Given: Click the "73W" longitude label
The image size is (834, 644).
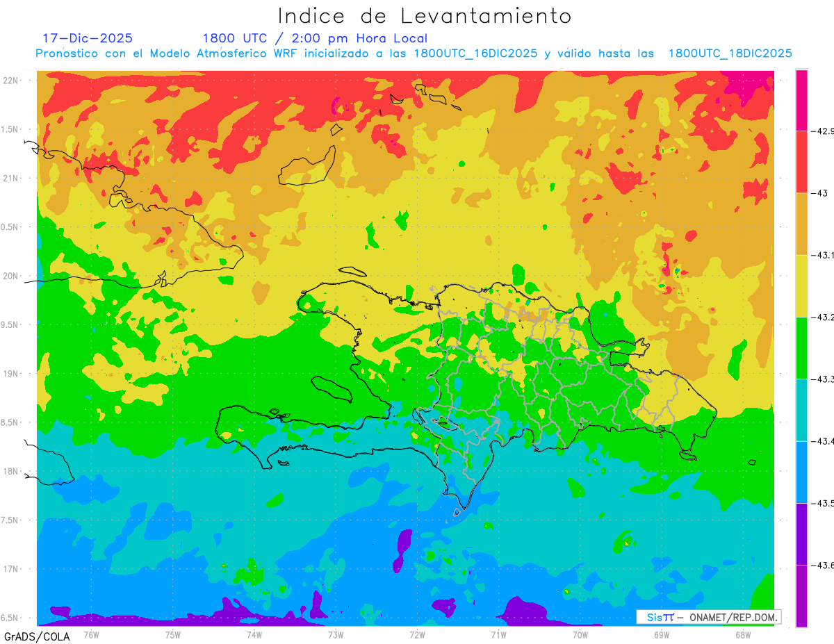Looking at the screenshot, I should point(336,634).
